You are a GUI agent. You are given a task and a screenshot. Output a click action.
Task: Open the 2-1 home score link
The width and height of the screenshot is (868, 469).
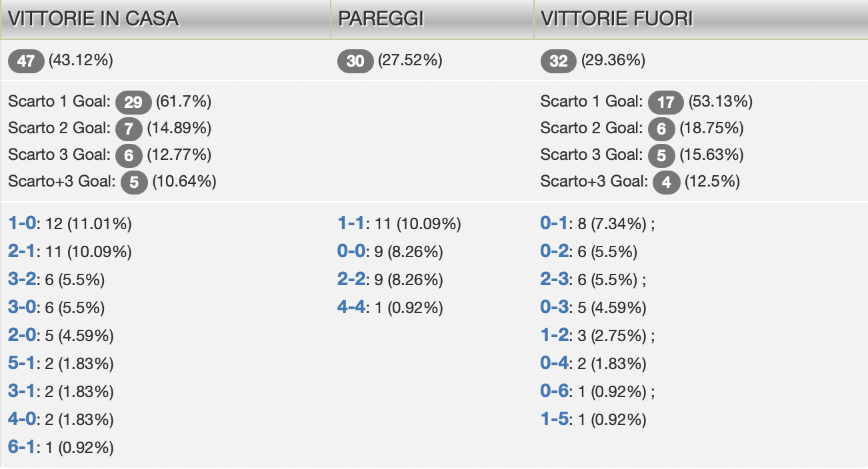click(21, 252)
